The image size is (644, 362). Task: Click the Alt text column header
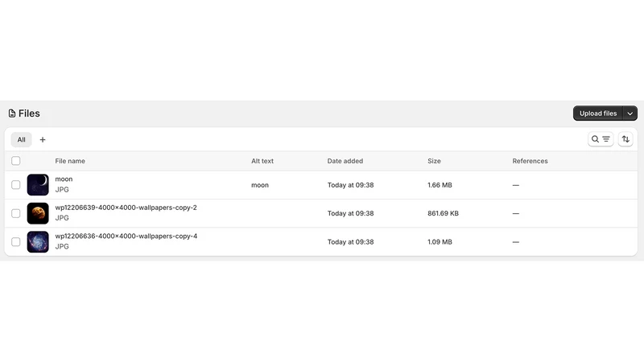[262, 161]
